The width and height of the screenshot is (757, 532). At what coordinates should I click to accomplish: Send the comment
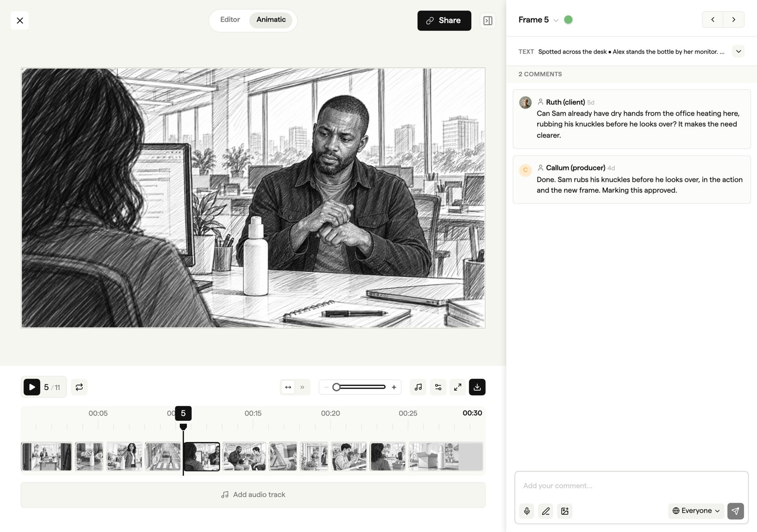point(735,511)
